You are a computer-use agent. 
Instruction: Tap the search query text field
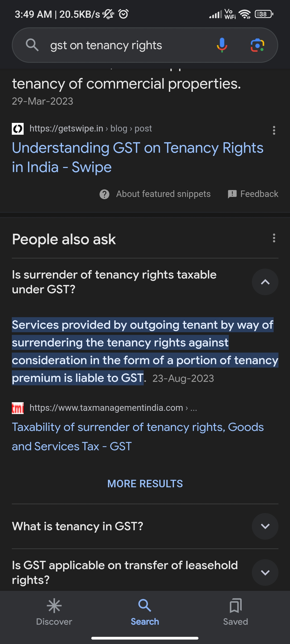point(121,45)
